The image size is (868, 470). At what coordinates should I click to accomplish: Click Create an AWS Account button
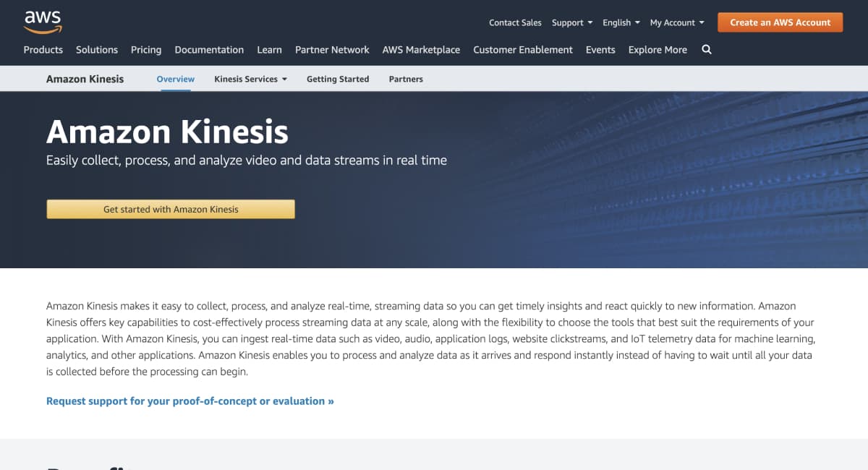coord(780,22)
